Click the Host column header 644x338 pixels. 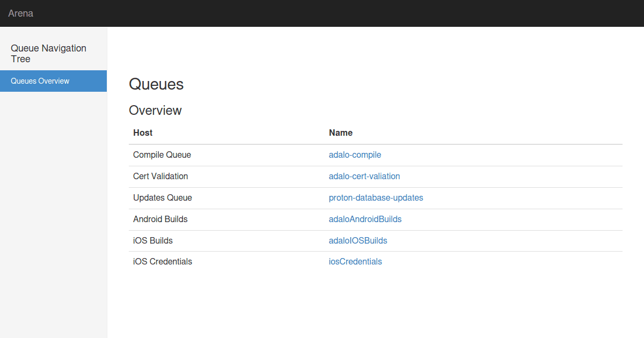click(142, 133)
